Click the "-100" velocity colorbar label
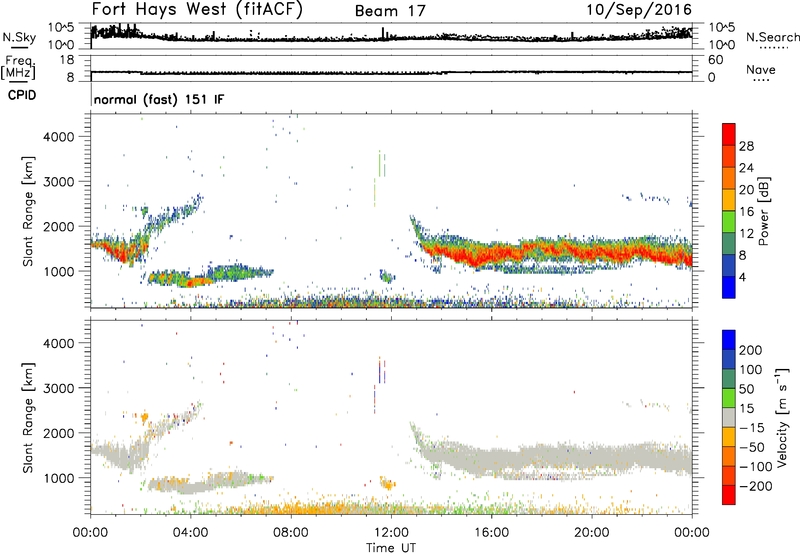800x554 pixels. [755, 467]
